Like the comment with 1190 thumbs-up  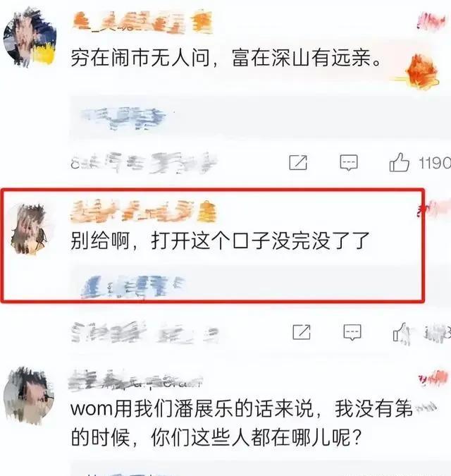[400, 162]
